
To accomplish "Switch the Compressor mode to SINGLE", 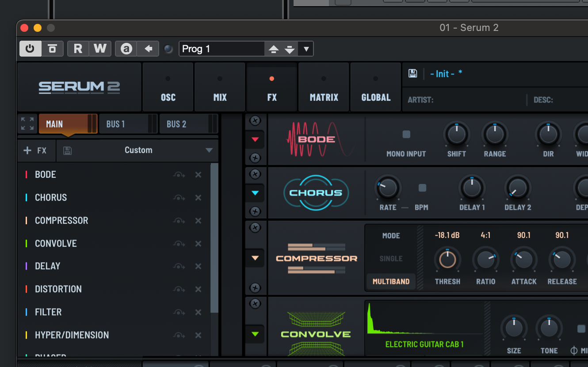I will (391, 258).
